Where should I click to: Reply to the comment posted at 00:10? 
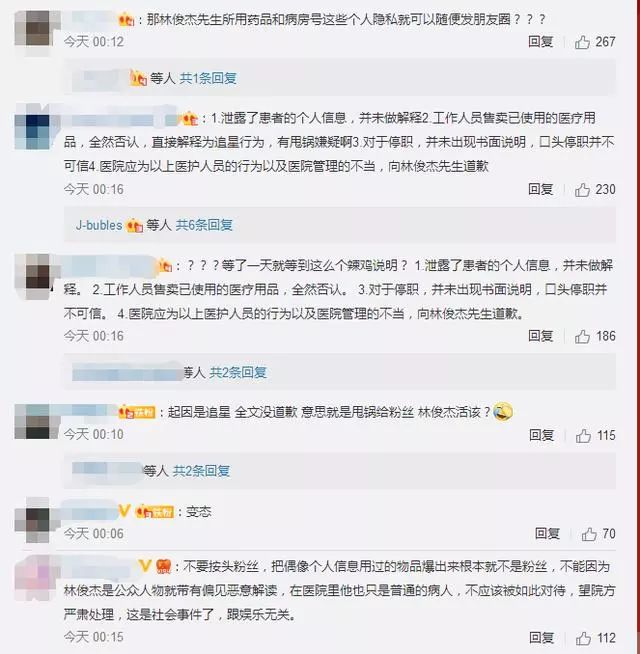[542, 435]
